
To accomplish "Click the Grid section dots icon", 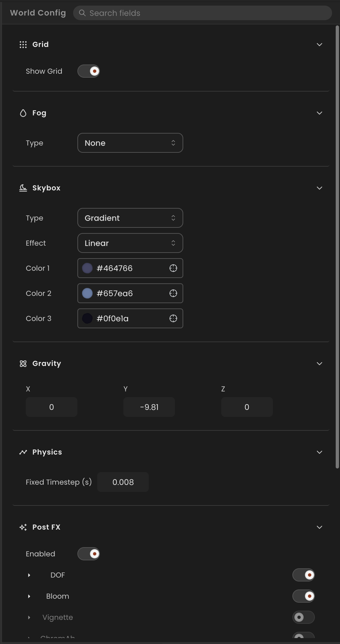I will click(x=23, y=45).
